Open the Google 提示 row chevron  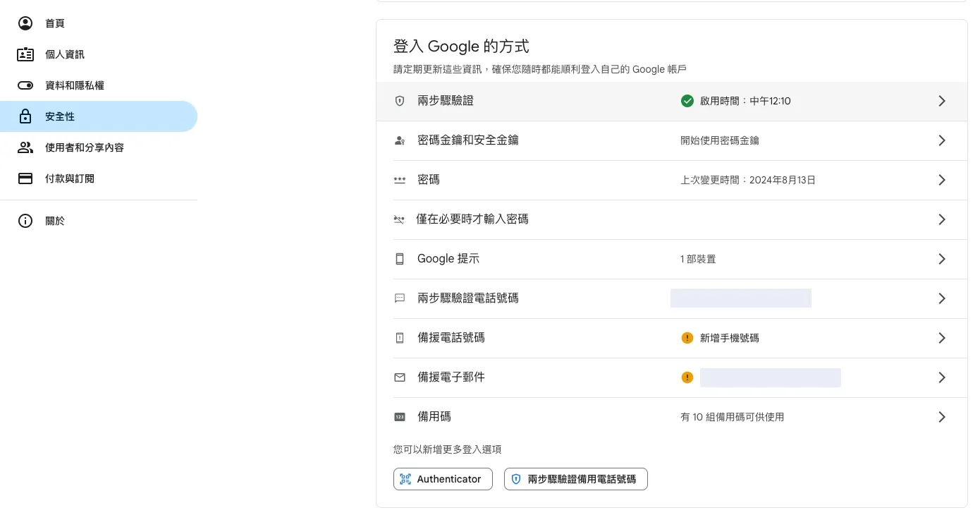(x=942, y=259)
